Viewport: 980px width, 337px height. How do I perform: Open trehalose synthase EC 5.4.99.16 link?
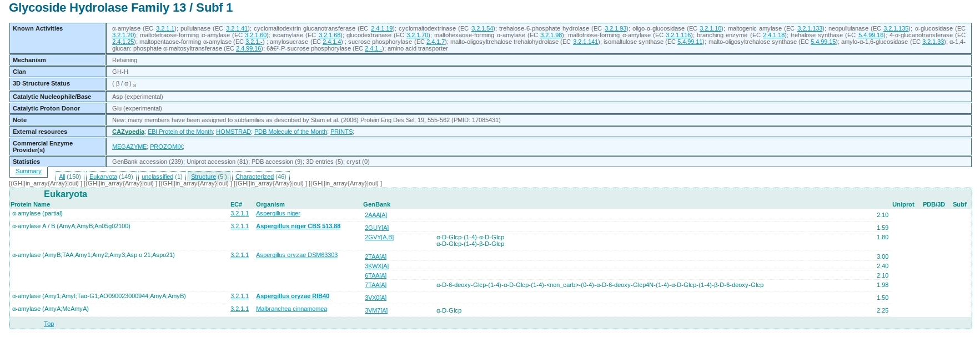pos(871,35)
